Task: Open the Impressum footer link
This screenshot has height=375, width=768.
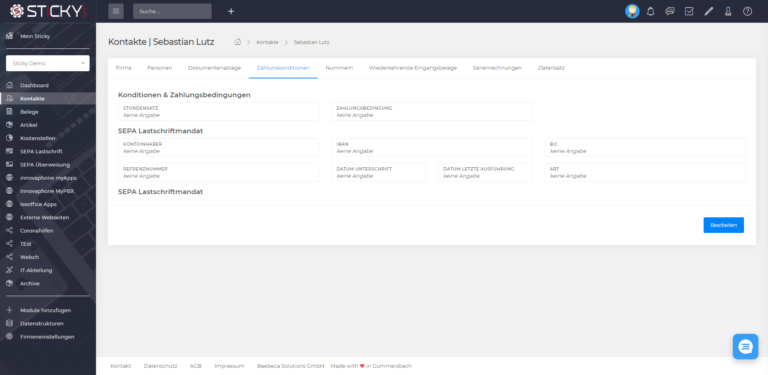Action: pyautogui.click(x=229, y=366)
